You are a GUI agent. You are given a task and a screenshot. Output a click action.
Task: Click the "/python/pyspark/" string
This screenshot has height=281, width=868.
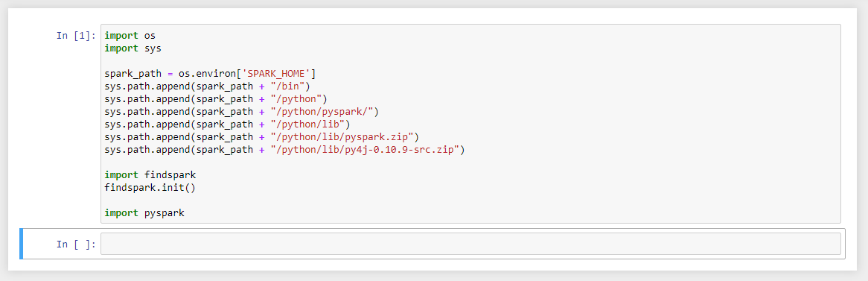point(321,112)
